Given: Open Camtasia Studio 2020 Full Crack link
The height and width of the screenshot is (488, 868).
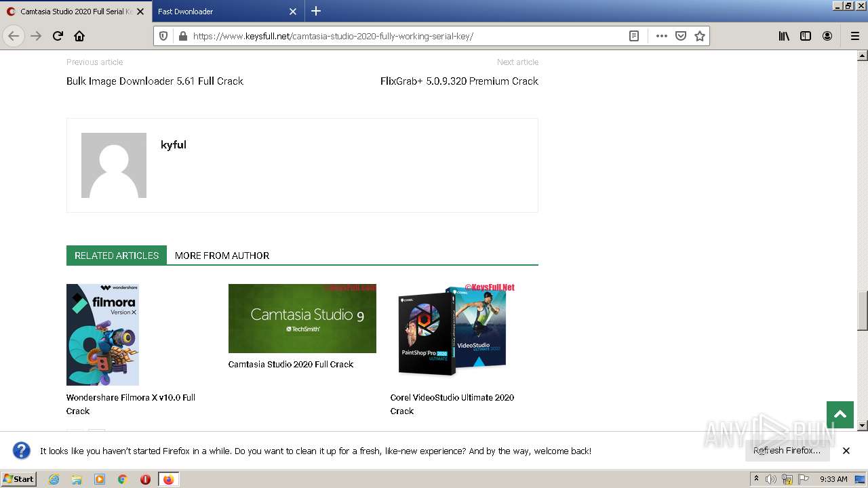Looking at the screenshot, I should 291,365.
